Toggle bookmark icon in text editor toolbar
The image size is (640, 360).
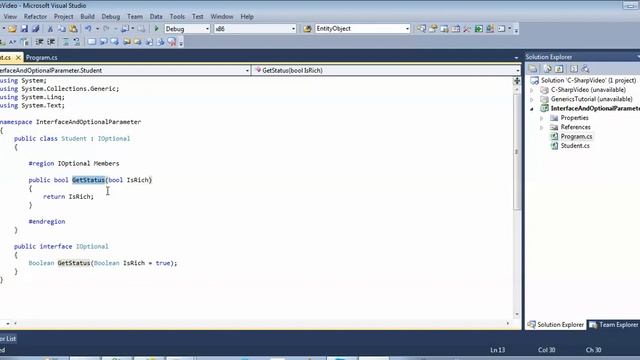click(91, 42)
